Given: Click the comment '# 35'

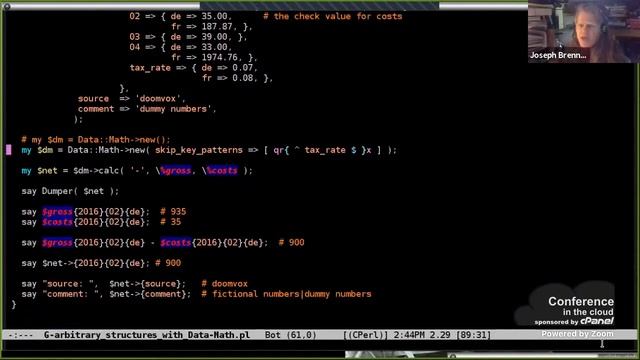Looking at the screenshot, I should pos(171,222).
